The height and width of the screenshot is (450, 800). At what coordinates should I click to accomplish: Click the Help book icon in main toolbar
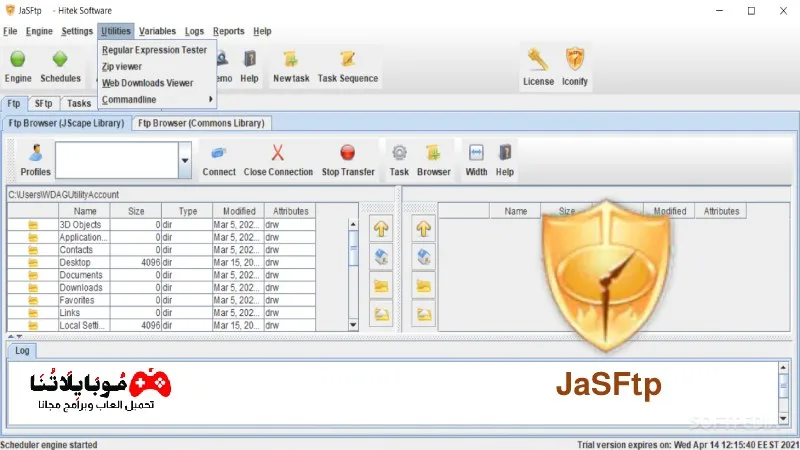(x=249, y=59)
